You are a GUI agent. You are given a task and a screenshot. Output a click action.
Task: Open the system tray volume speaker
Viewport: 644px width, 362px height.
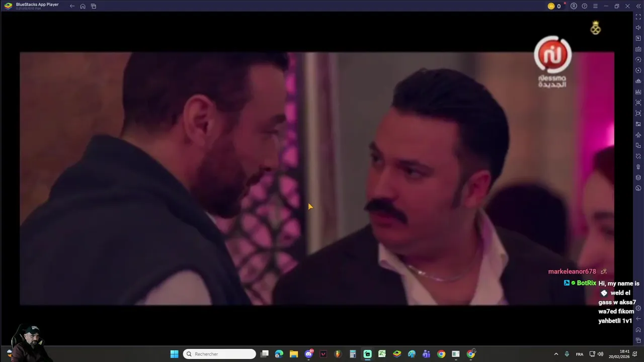point(600,354)
